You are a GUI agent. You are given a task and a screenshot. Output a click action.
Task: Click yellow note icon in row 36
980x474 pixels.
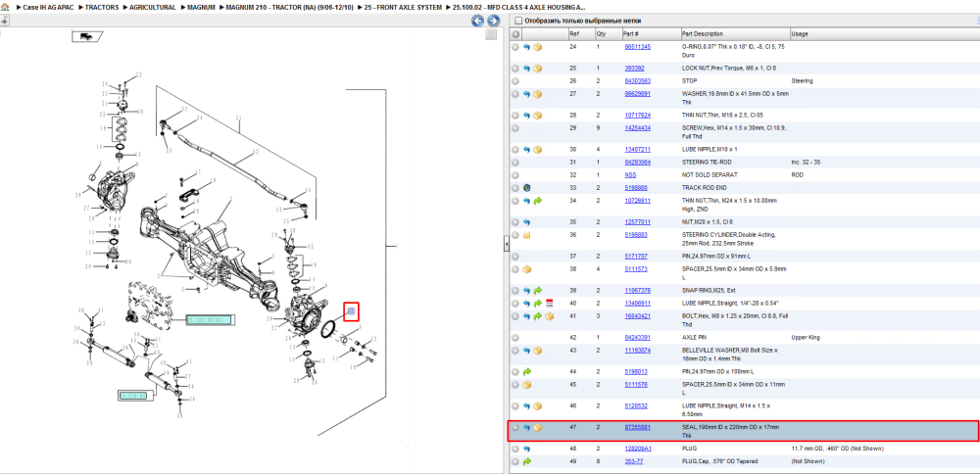[x=527, y=235]
